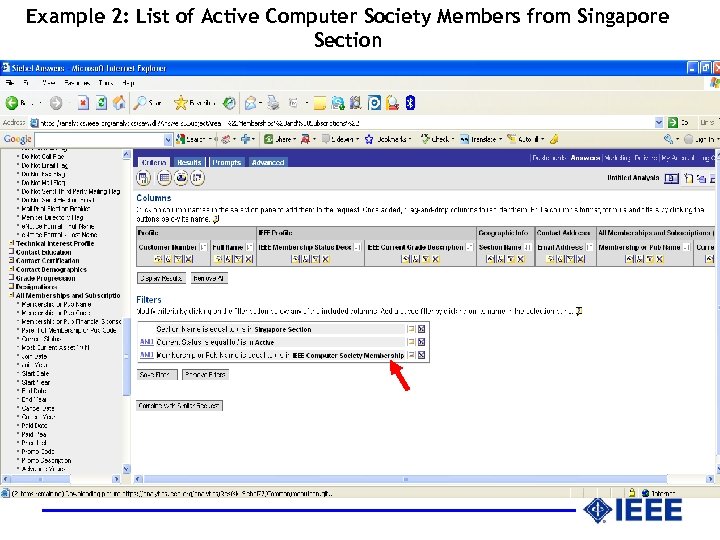Image resolution: width=720 pixels, height=540 pixels.
Task: Click the chart view round icon
Action: 181,178
